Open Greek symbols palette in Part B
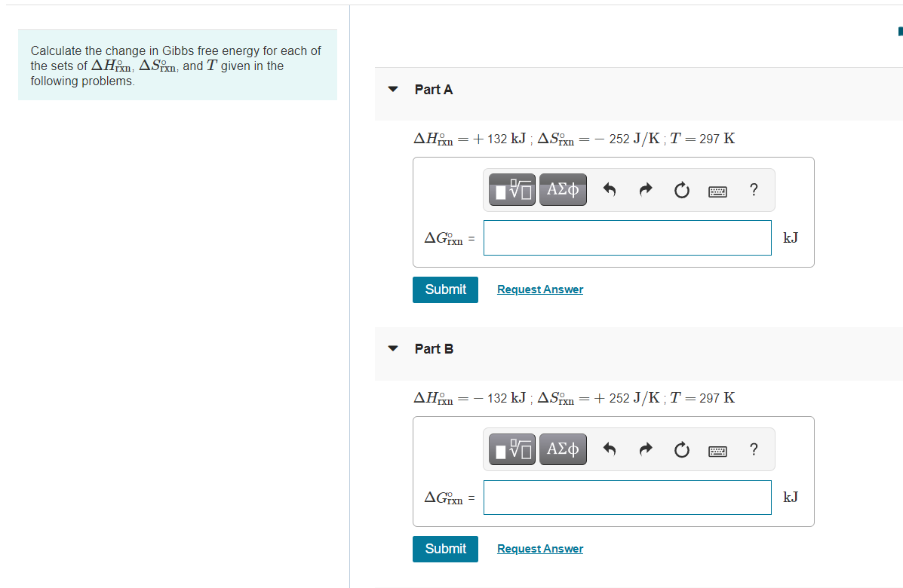 [563, 449]
